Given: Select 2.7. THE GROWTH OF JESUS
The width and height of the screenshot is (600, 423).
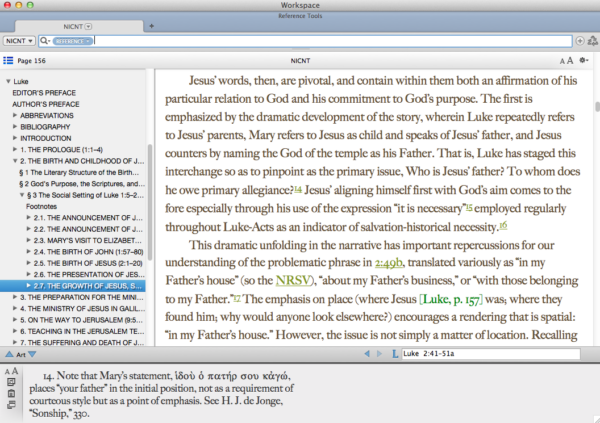Looking at the screenshot, I should (73, 286).
